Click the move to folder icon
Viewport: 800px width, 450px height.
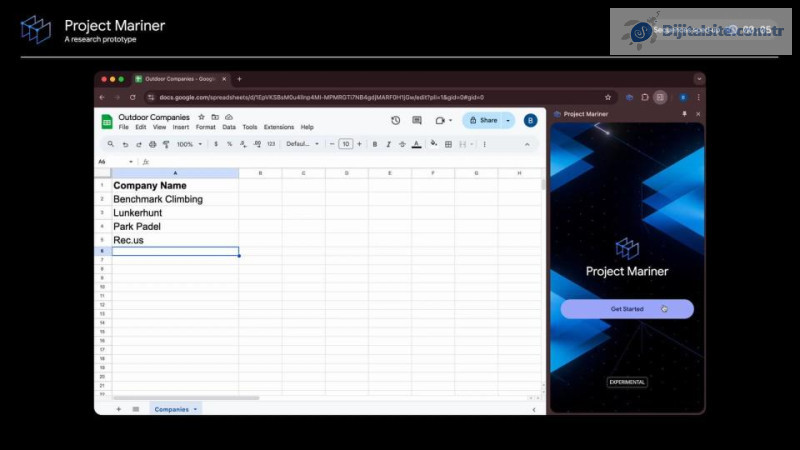(215, 117)
